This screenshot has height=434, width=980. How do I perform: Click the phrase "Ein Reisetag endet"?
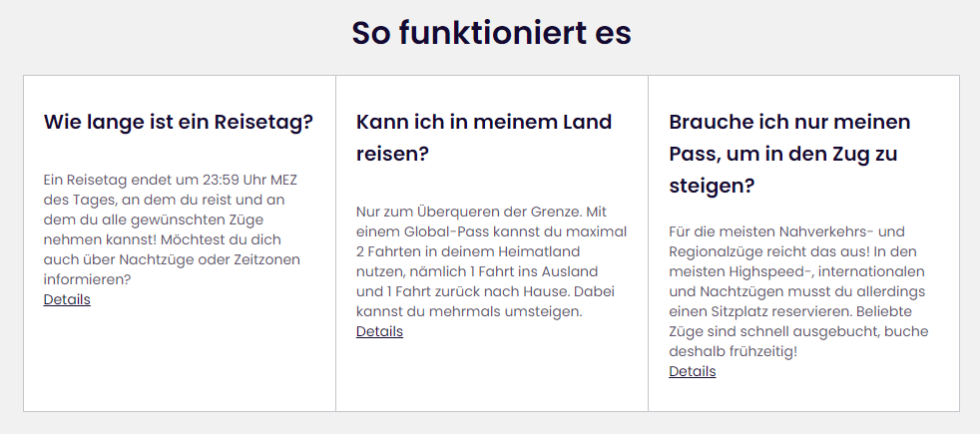click(109, 180)
